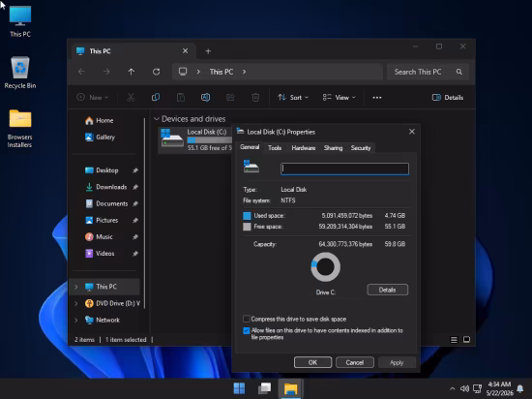Select the General tab in Properties

tap(250, 147)
